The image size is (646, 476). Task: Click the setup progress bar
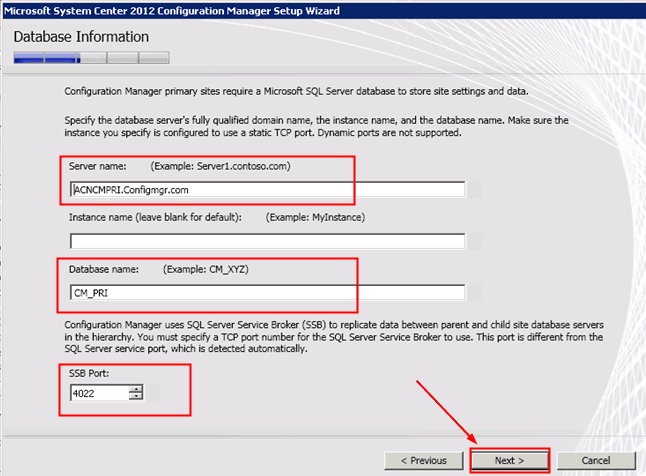click(x=91, y=58)
